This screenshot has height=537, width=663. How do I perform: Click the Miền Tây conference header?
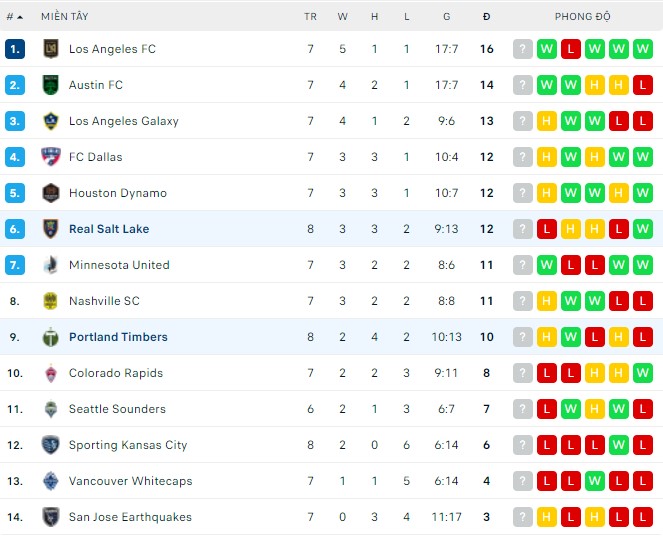click(62, 17)
